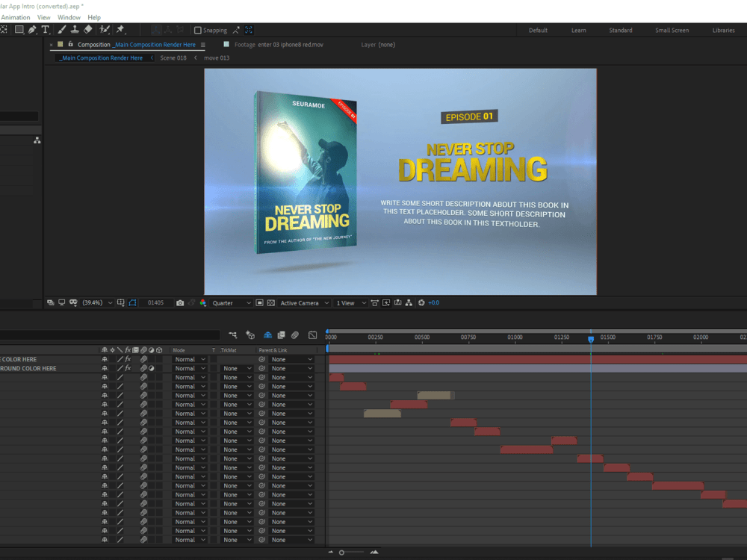
Task: Open the Help menu
Action: 94,17
